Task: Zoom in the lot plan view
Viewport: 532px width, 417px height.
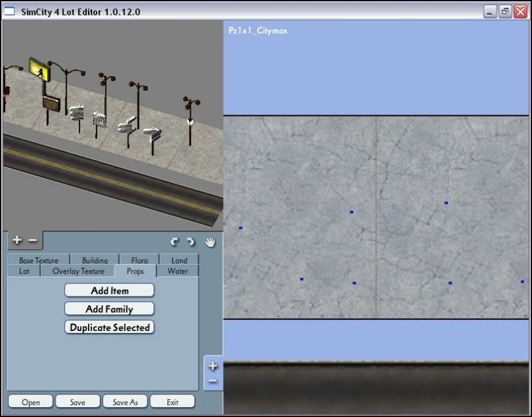Action: point(212,366)
